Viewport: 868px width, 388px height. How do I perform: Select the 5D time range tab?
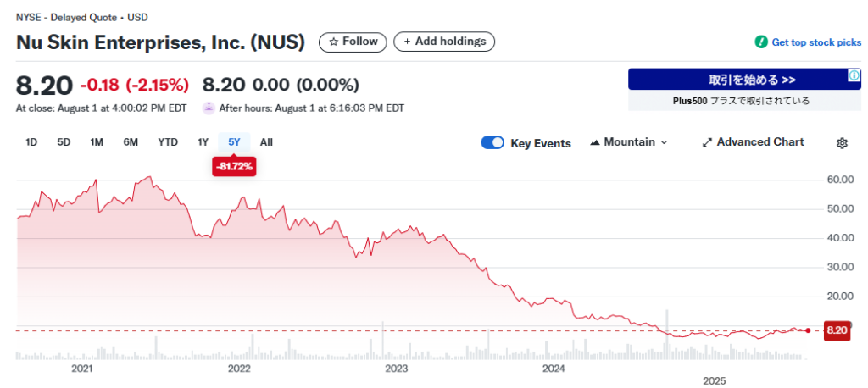click(64, 142)
